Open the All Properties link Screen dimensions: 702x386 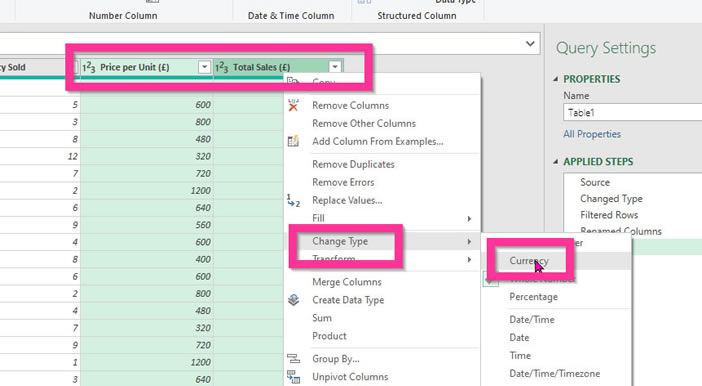pos(592,134)
